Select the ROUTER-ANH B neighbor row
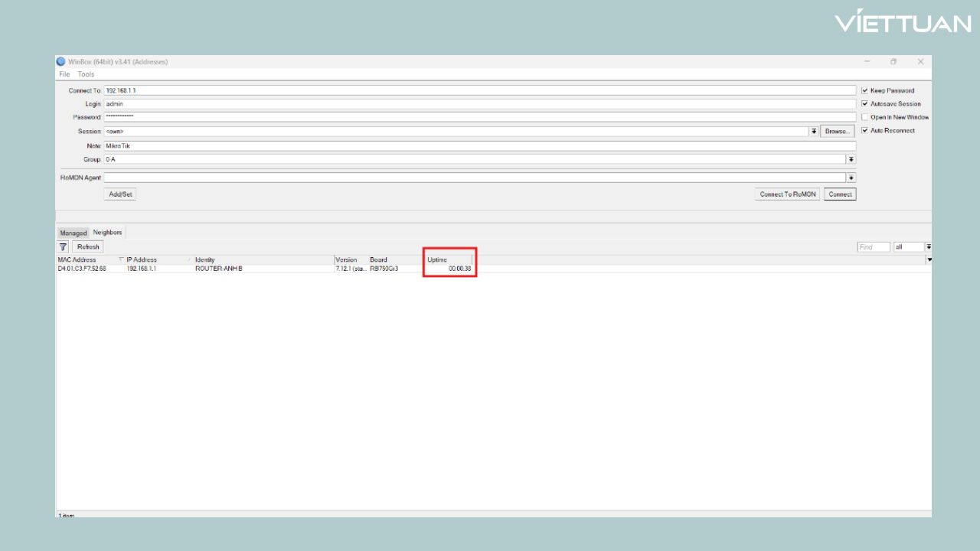Screen dimensions: 980x551 pos(218,269)
